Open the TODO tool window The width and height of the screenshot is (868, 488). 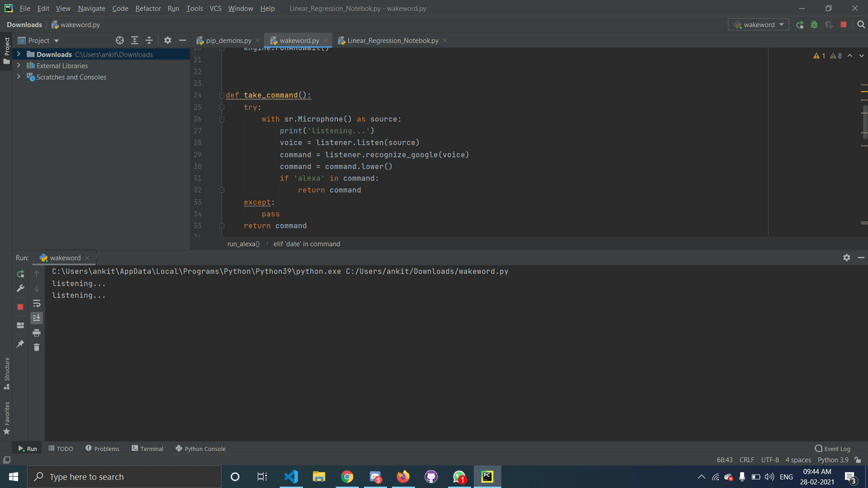pos(61,448)
